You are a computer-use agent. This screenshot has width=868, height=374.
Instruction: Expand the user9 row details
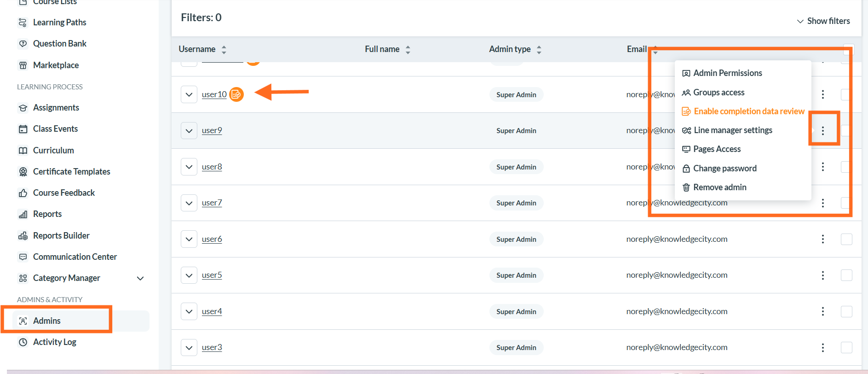click(189, 130)
